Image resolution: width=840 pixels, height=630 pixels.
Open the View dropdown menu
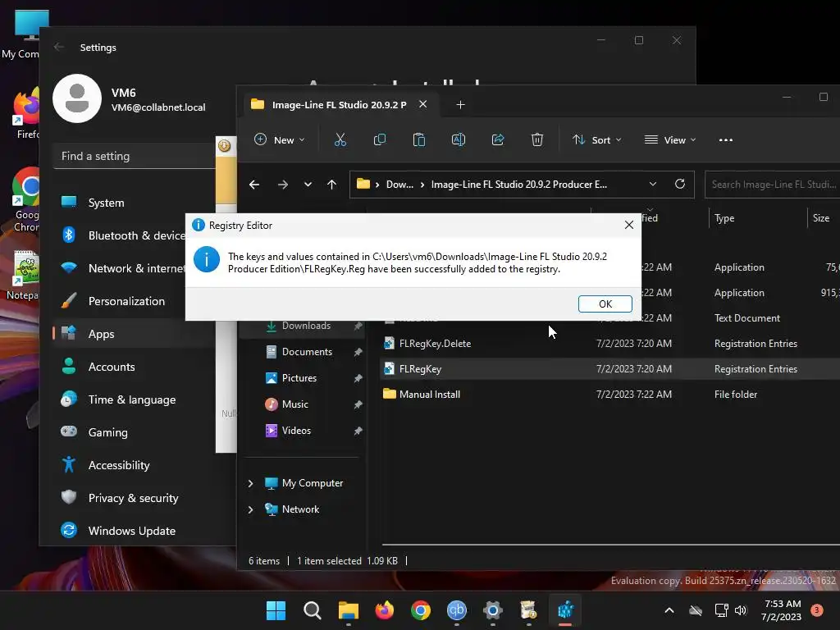670,139
